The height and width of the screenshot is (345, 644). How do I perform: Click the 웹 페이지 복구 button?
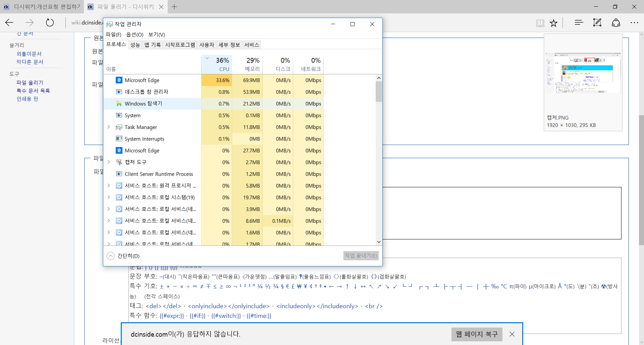pos(477,334)
